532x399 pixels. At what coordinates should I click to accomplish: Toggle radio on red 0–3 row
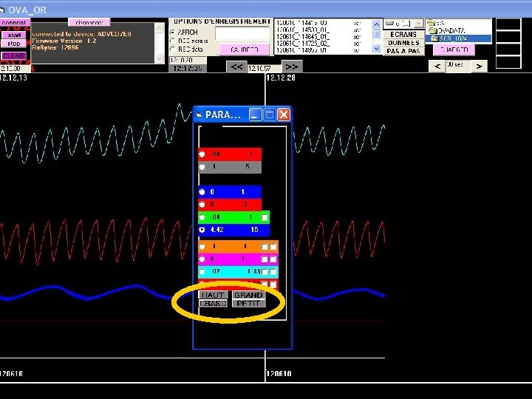202,205
